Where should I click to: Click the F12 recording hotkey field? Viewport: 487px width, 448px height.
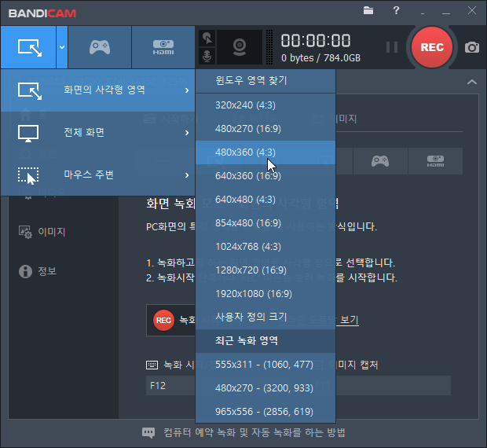click(170, 386)
